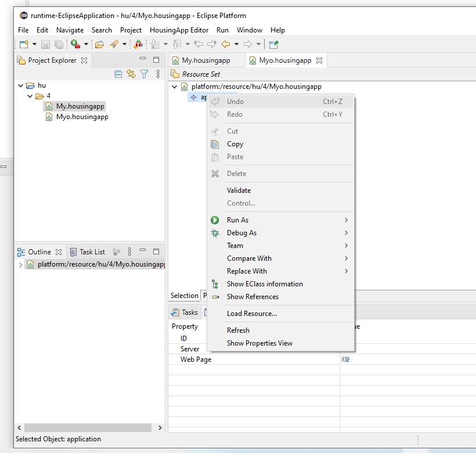Open the Team submenu
Viewport: 476px width, 453px height.
(x=281, y=246)
